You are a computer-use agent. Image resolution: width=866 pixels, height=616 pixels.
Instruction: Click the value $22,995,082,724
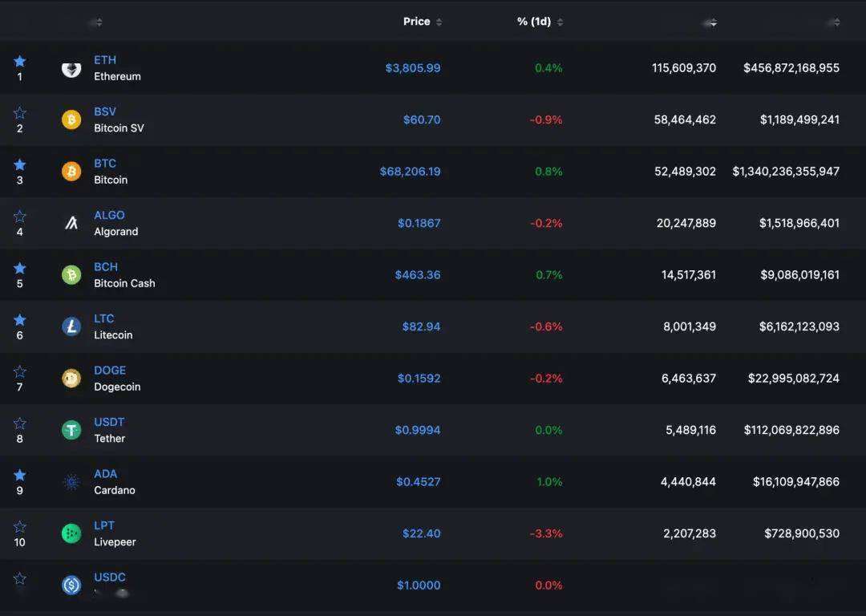click(793, 379)
